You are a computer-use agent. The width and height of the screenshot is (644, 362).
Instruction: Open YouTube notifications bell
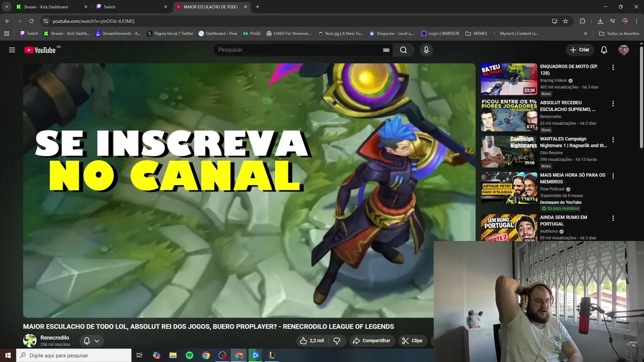click(x=604, y=50)
